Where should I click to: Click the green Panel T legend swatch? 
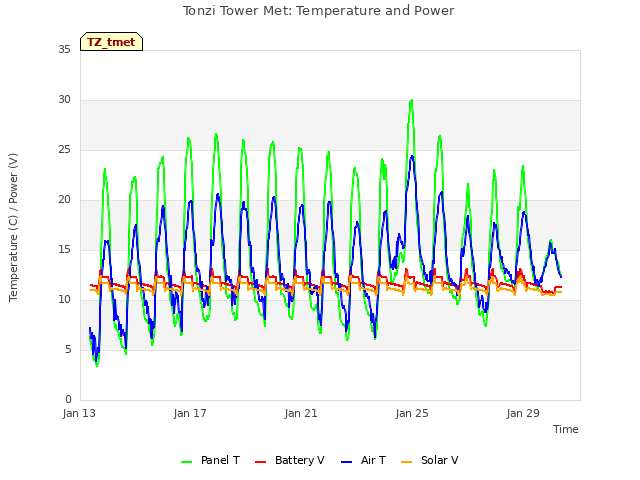(187, 462)
